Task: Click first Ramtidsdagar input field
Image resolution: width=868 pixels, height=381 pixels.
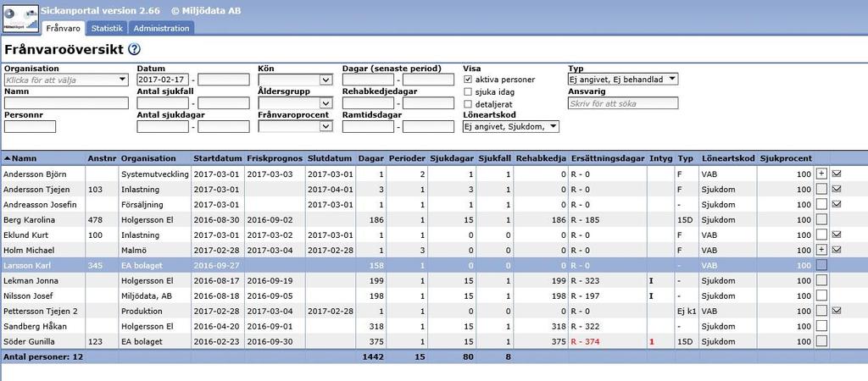Action: (x=368, y=127)
